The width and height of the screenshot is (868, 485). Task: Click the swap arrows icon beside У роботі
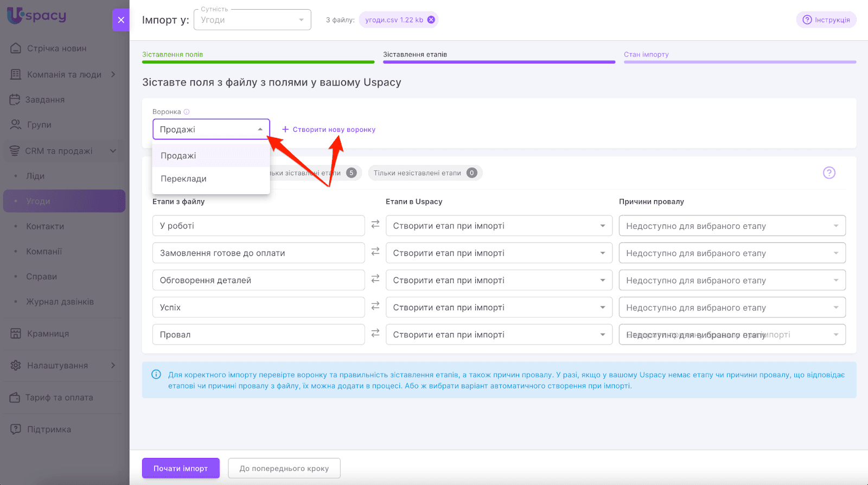375,225
